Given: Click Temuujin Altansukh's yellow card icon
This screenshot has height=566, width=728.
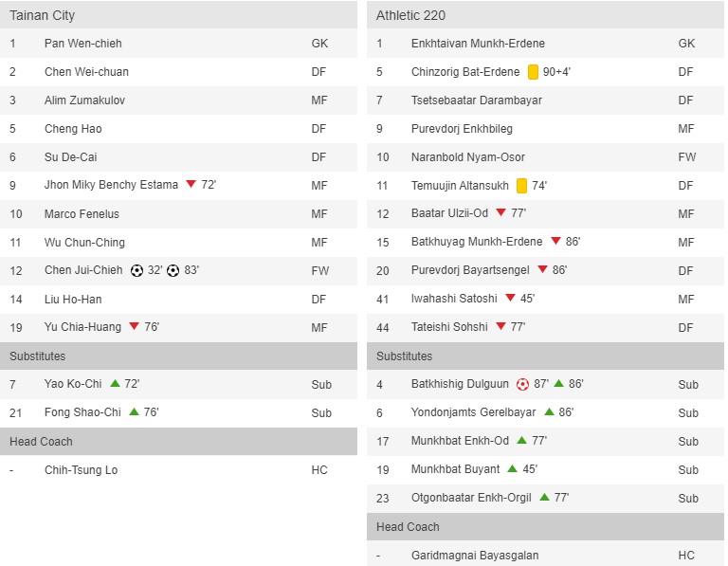Looking at the screenshot, I should click(522, 185).
